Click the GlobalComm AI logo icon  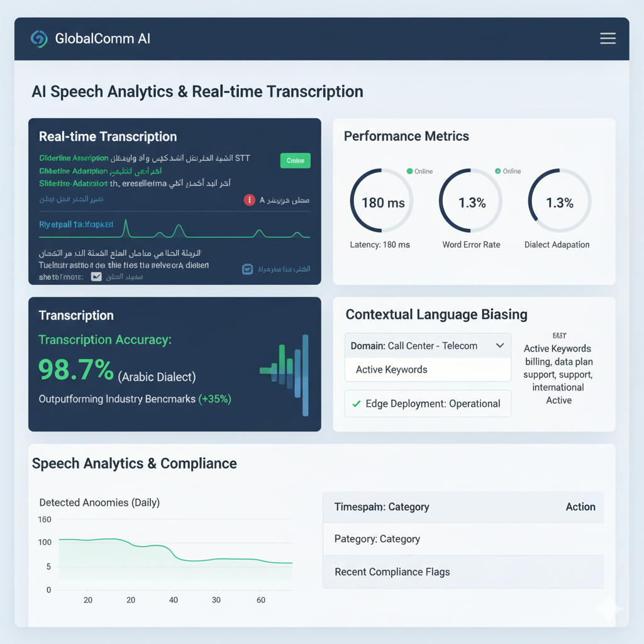pyautogui.click(x=38, y=39)
